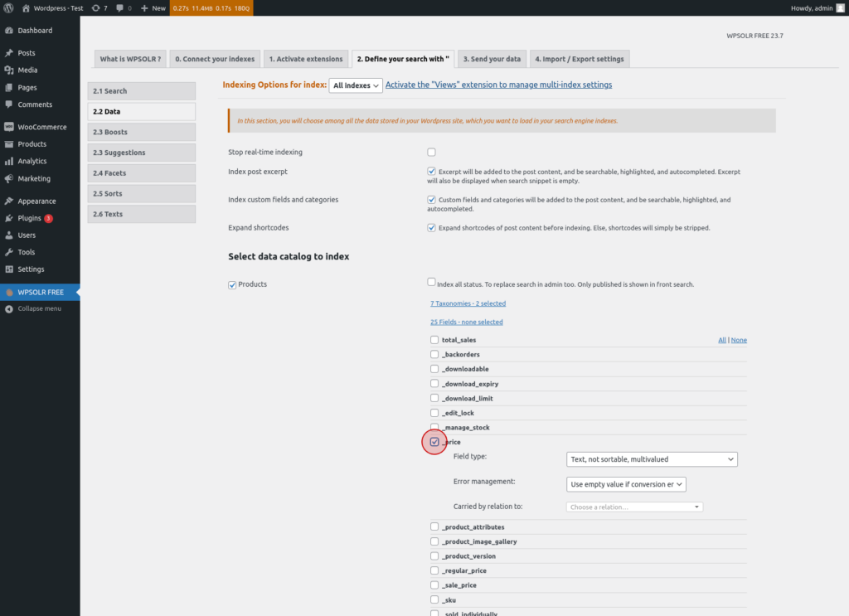The height and width of the screenshot is (616, 849).
Task: Open the comments bubble icon in admin bar
Action: click(119, 8)
